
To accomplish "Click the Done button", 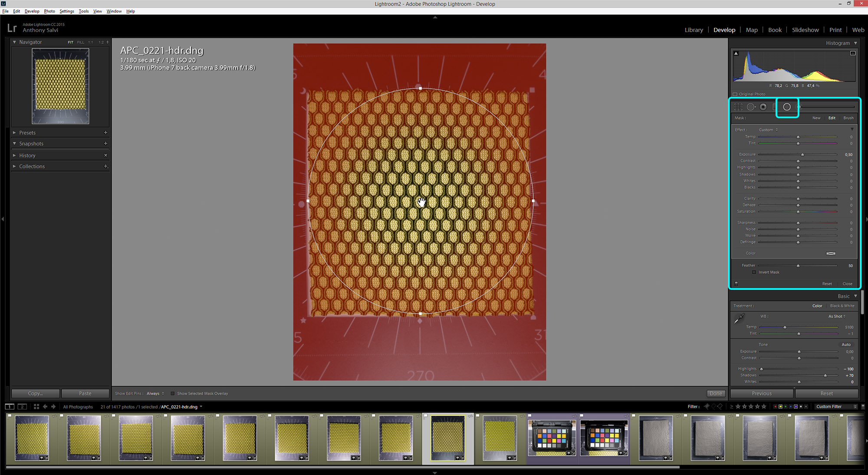I will tap(716, 393).
